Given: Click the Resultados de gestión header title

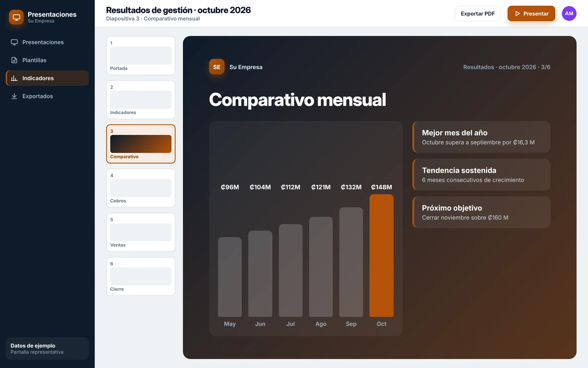Looking at the screenshot, I should coord(178,10).
